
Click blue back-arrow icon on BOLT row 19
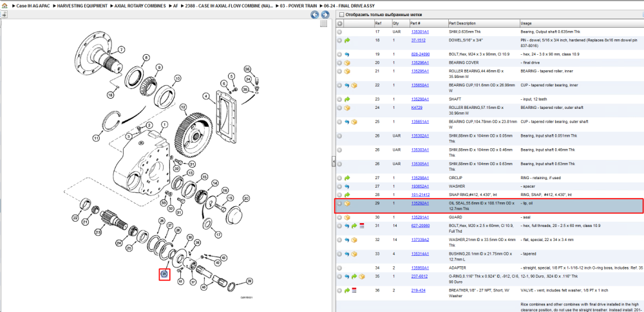pos(347,54)
